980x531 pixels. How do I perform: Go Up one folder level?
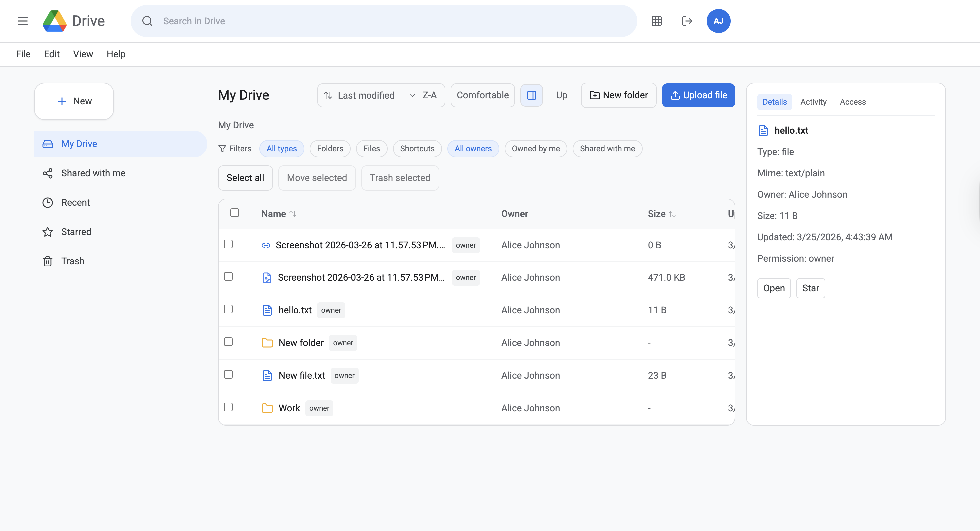point(562,95)
